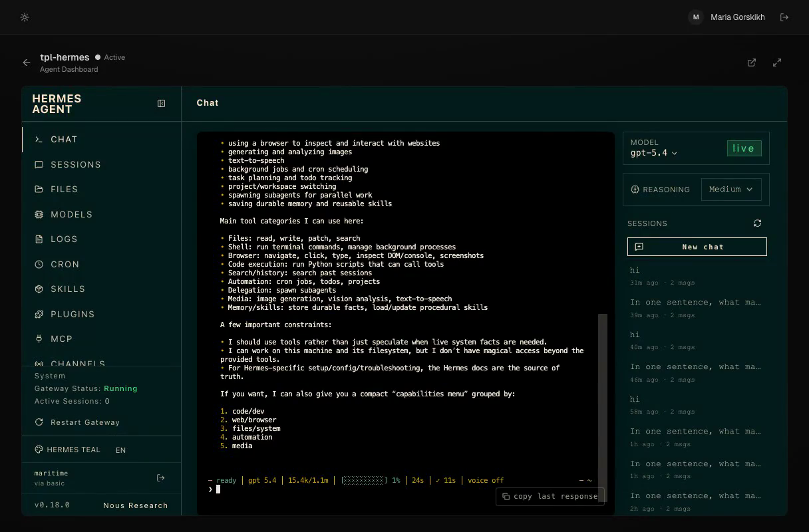Click the logout icon beside Maria Gorskikh
Screen dimensions: 809x532
coord(784,17)
